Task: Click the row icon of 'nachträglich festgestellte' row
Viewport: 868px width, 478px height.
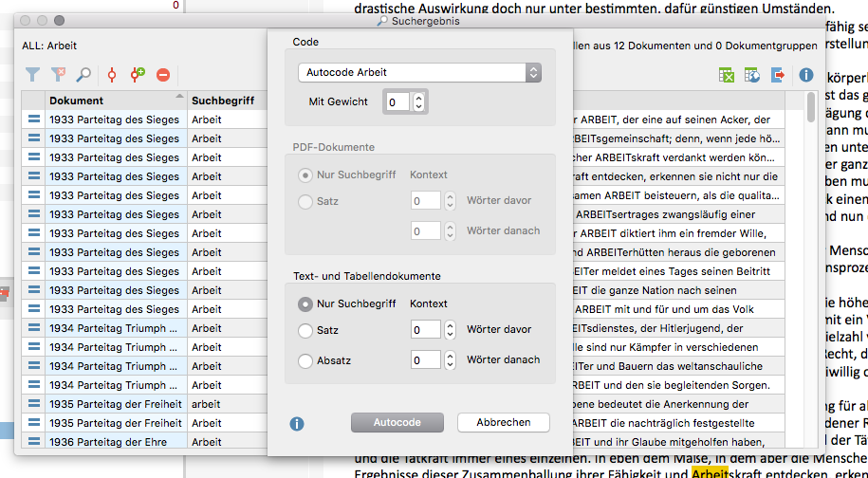Action: click(34, 423)
